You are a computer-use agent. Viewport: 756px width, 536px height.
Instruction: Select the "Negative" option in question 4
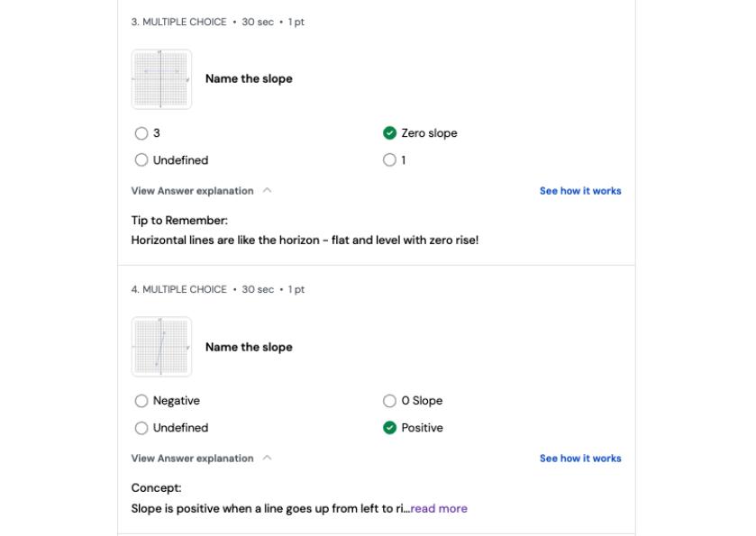[141, 401]
